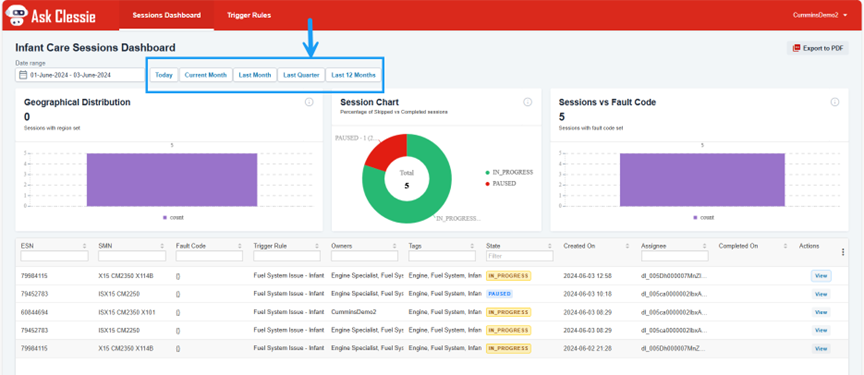
Task: Sort table by Created On column arrows
Action: 627,246
